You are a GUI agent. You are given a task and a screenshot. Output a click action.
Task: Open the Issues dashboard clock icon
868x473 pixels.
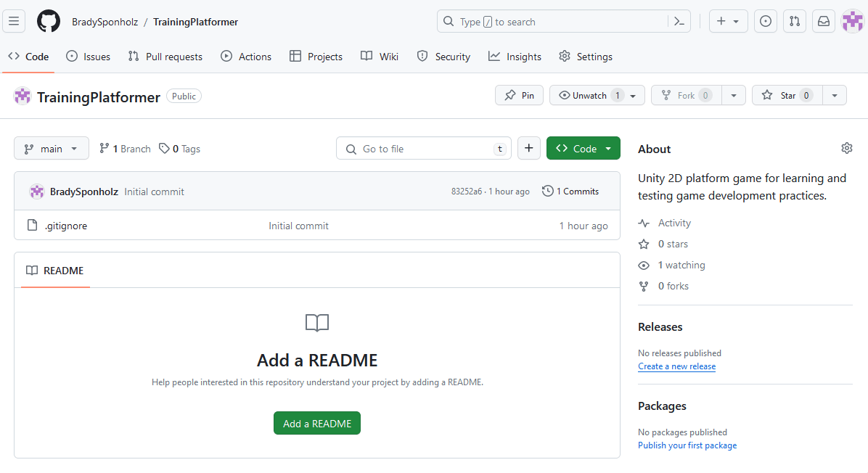765,21
